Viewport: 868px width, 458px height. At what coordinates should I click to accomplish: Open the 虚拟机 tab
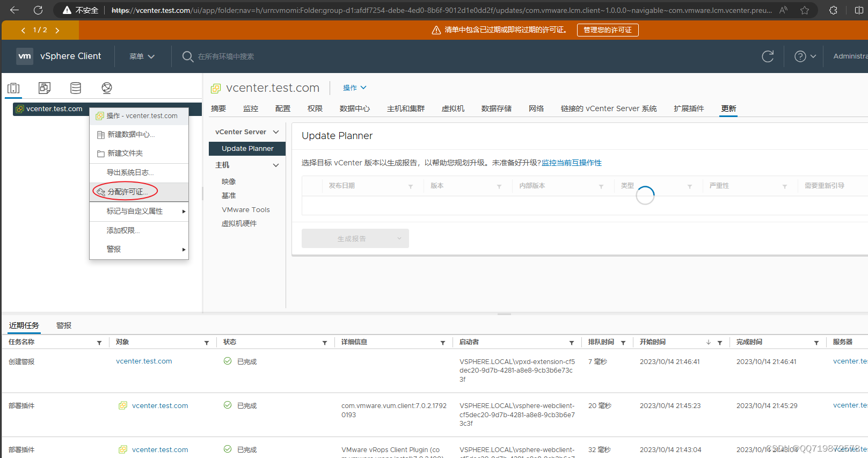[453, 108]
